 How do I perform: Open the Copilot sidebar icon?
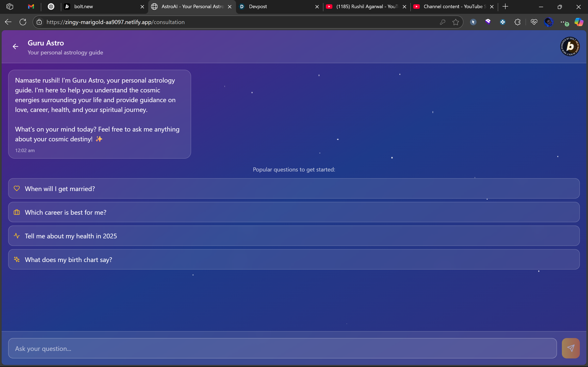pos(579,22)
